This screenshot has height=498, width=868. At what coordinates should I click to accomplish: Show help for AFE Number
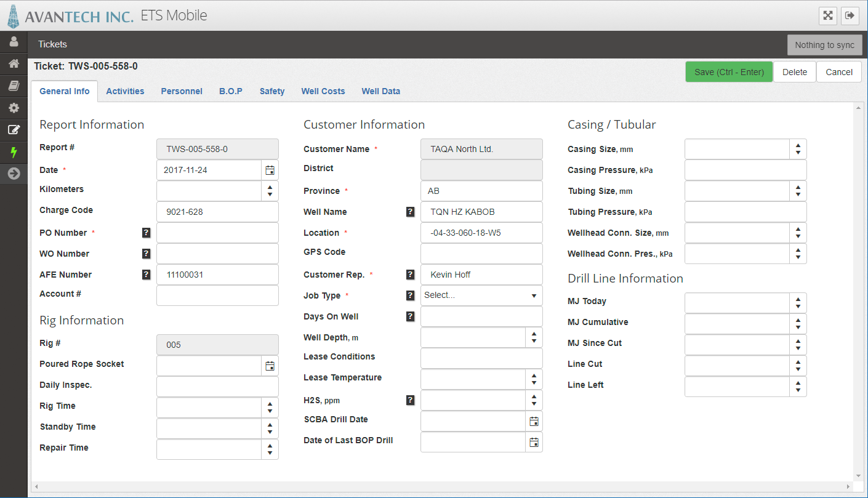click(146, 275)
